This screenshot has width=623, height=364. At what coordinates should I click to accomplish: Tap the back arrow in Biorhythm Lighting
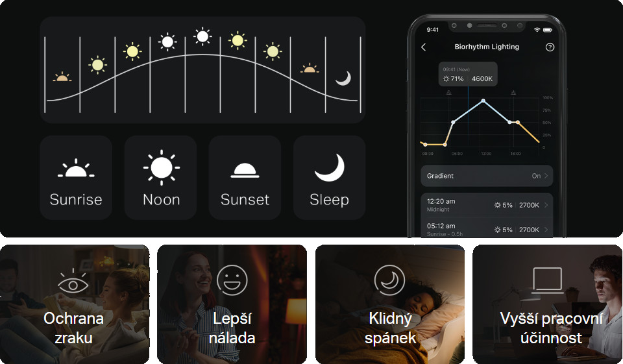pyautogui.click(x=424, y=47)
